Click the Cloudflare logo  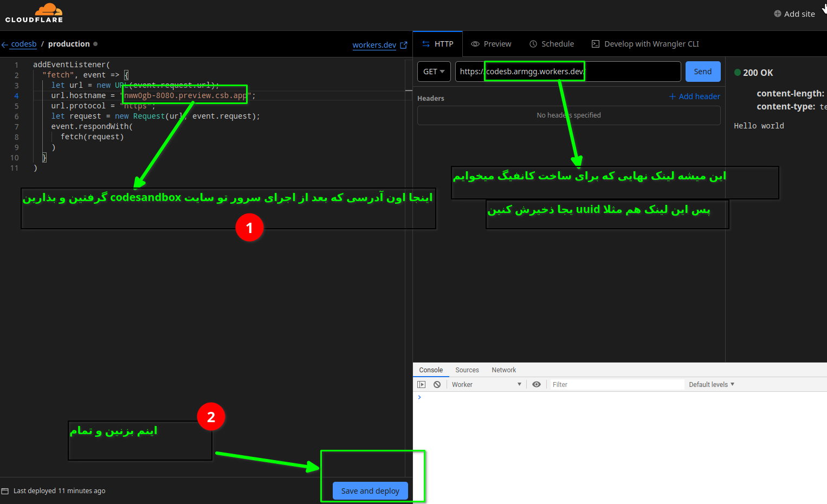coord(34,13)
